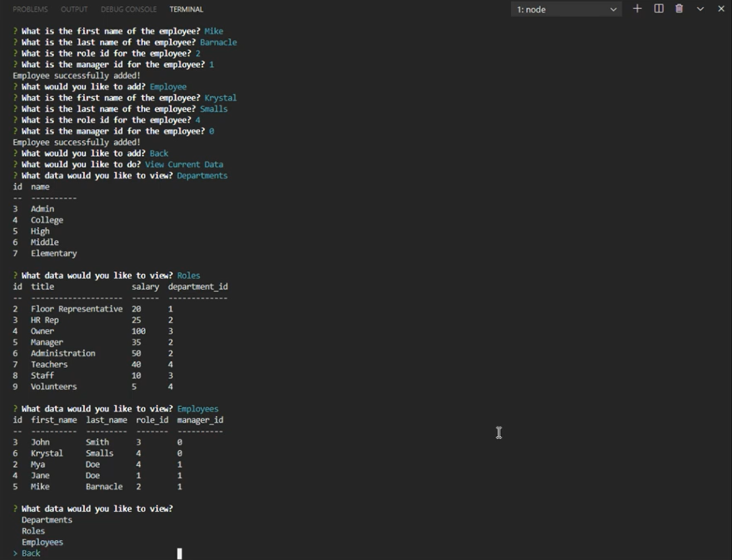Click 'Krystal' in the employees table

[47, 453]
